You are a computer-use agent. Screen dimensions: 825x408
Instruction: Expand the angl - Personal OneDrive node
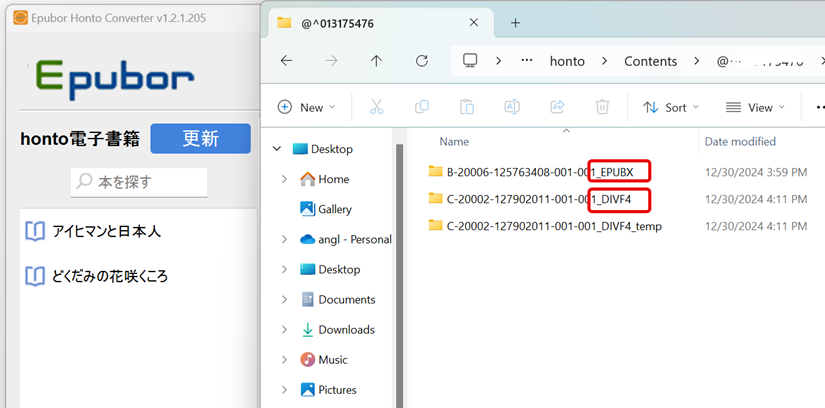[285, 240]
